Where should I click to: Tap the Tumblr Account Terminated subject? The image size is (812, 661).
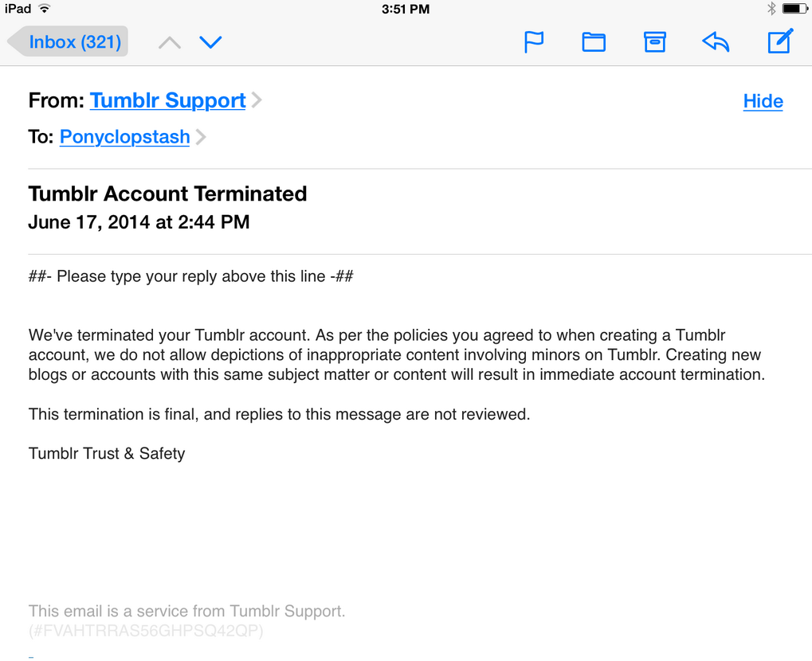pyautogui.click(x=167, y=194)
